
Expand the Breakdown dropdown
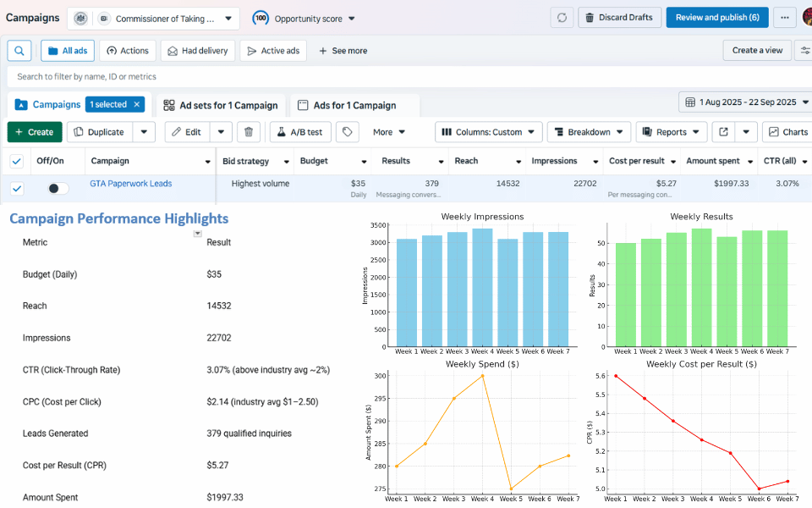coord(589,132)
